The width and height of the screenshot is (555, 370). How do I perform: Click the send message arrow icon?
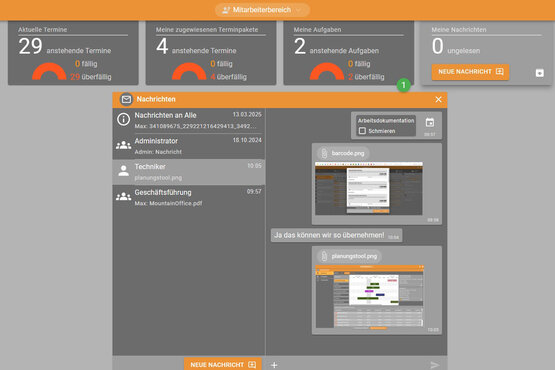pos(434,365)
